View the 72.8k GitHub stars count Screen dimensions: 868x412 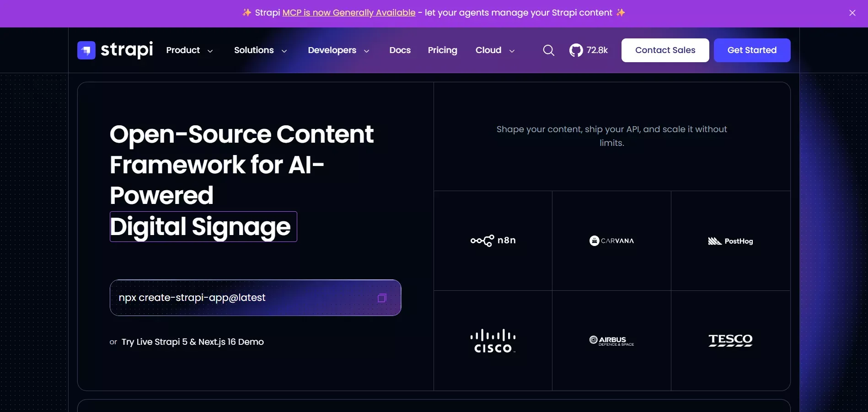coord(597,50)
